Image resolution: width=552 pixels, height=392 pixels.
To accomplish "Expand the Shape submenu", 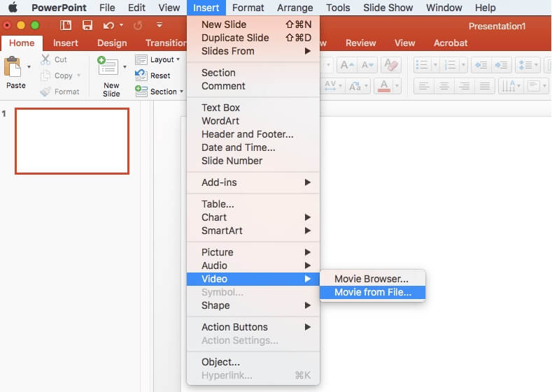I will click(x=253, y=305).
